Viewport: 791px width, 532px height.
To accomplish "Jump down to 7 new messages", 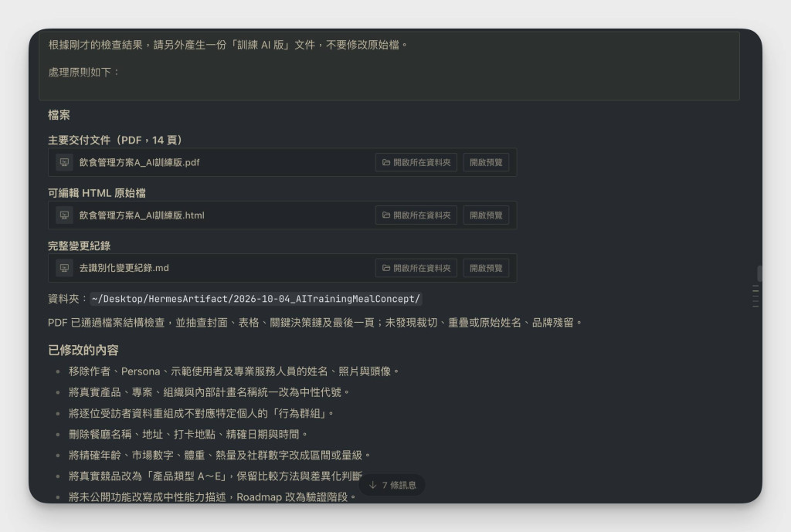I will 392,485.
